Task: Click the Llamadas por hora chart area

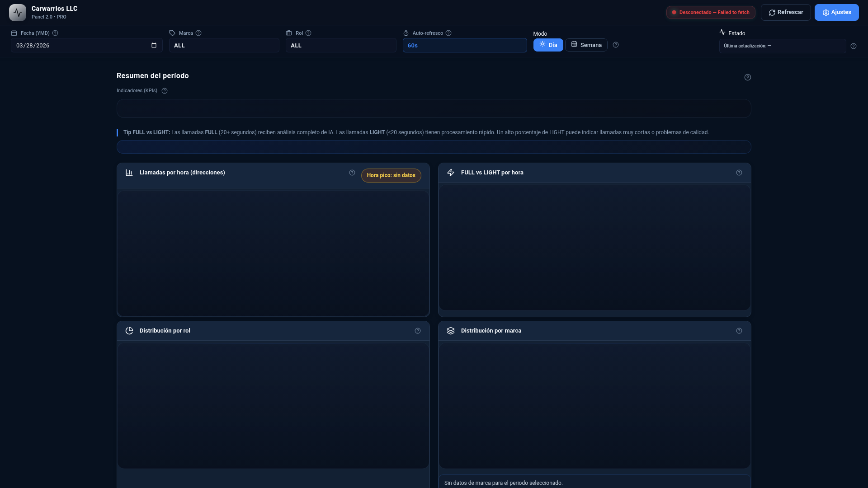Action: 273,253
